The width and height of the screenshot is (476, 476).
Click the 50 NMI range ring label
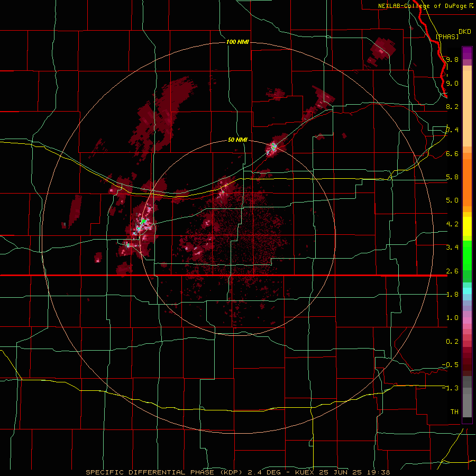pos(237,140)
